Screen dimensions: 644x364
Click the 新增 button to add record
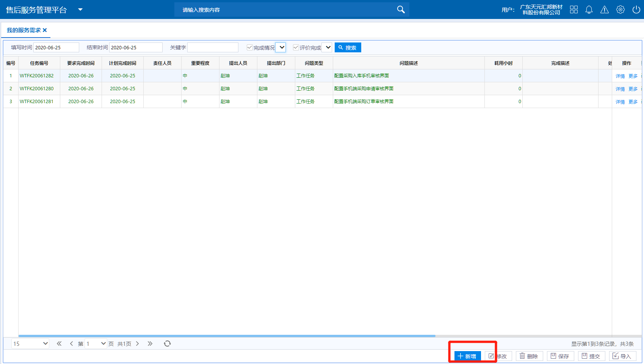click(x=467, y=356)
